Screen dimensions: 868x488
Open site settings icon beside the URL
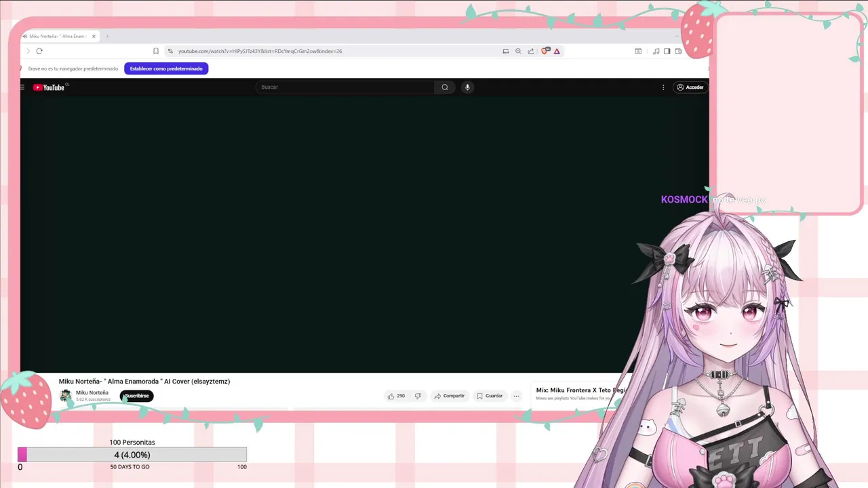point(170,51)
